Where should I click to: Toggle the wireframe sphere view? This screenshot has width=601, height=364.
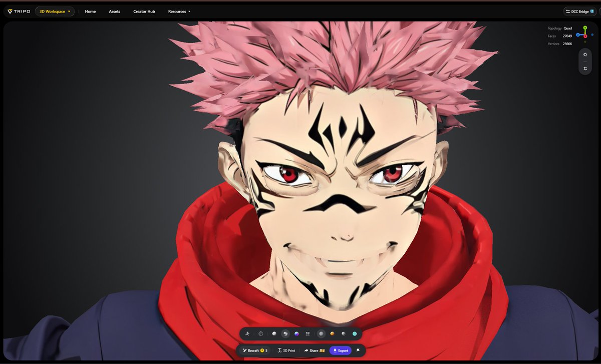261,333
